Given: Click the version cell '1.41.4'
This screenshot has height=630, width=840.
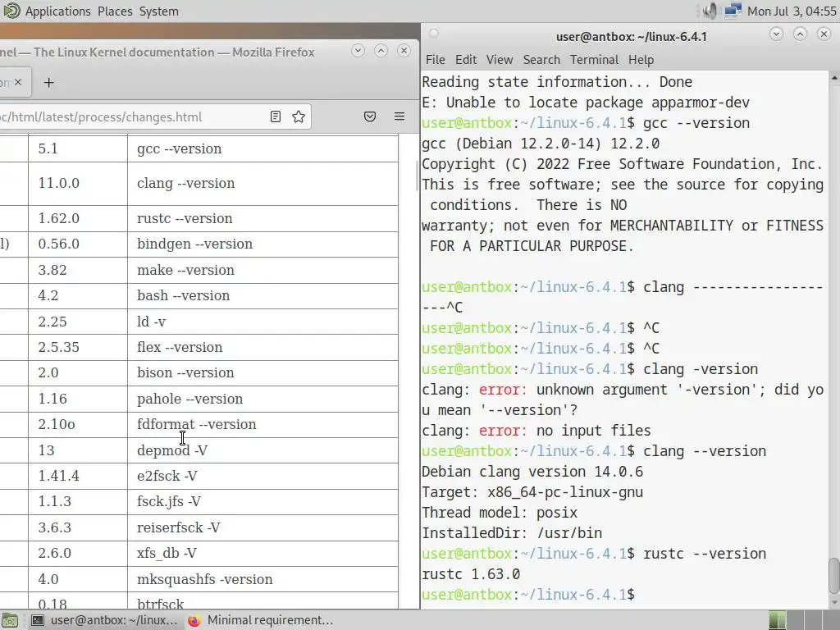Looking at the screenshot, I should 78,476.
